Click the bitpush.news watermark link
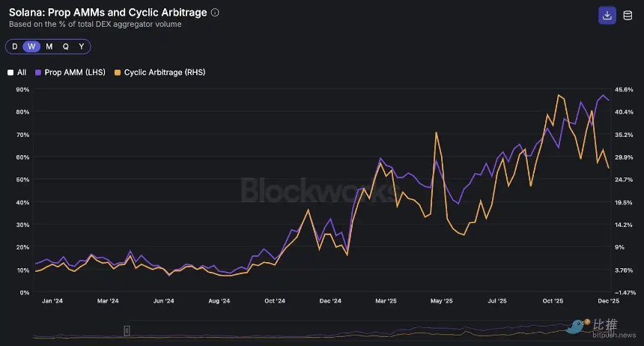Viewport: 644px width, 346px height. pyautogui.click(x=616, y=335)
